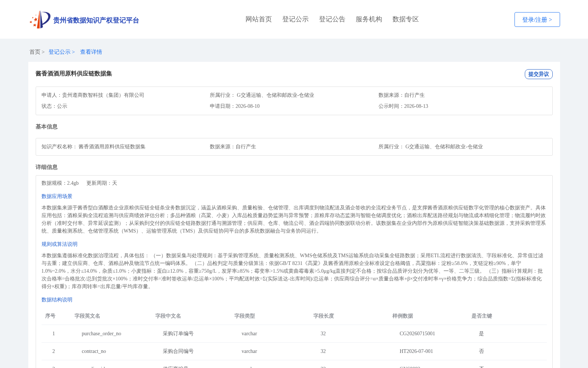Open 服务机构 navigation item
This screenshot has width=588, height=368.
tap(369, 19)
